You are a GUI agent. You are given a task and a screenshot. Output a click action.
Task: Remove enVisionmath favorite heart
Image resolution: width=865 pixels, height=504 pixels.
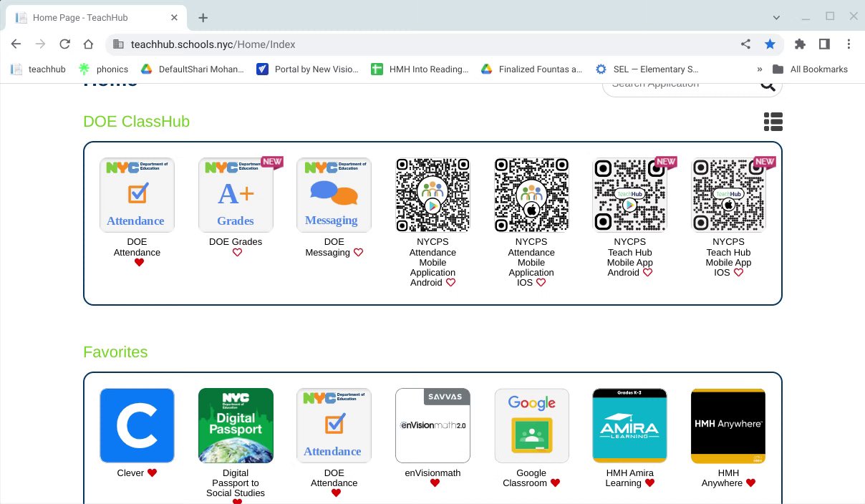point(435,483)
